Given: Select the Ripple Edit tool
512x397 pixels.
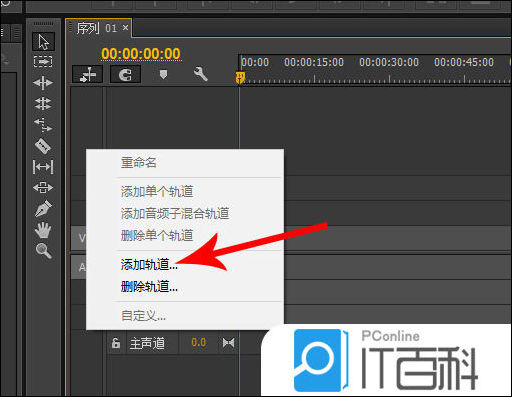Looking at the screenshot, I should click(43, 83).
